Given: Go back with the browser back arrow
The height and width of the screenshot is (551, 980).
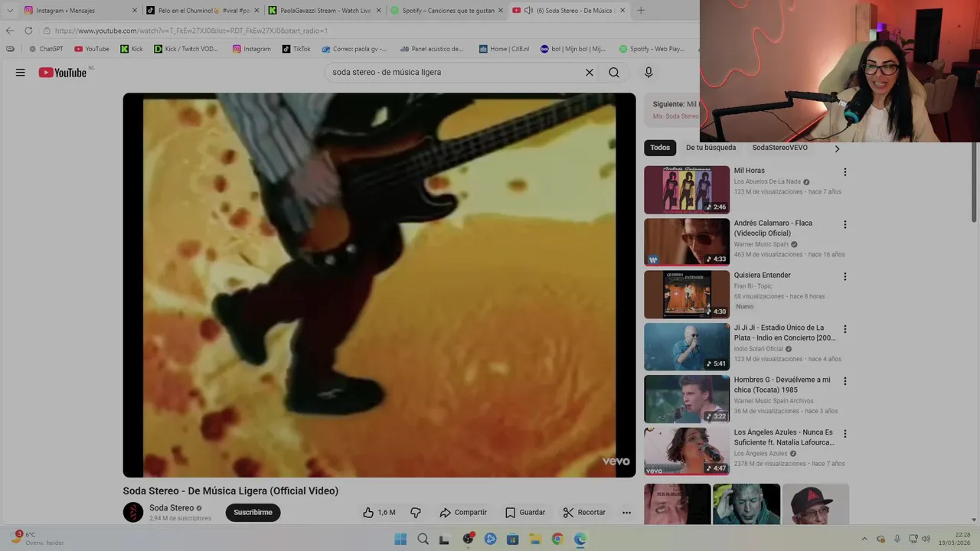Looking at the screenshot, I should click(10, 31).
